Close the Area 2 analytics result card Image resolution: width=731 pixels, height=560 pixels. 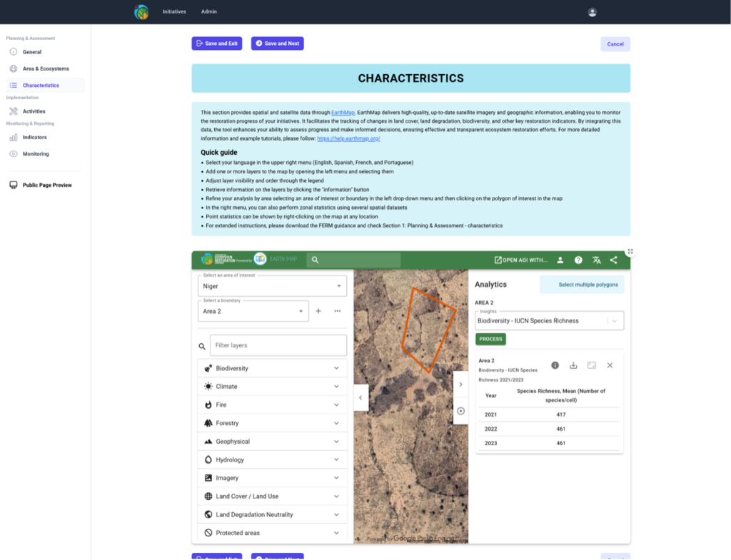pos(610,365)
